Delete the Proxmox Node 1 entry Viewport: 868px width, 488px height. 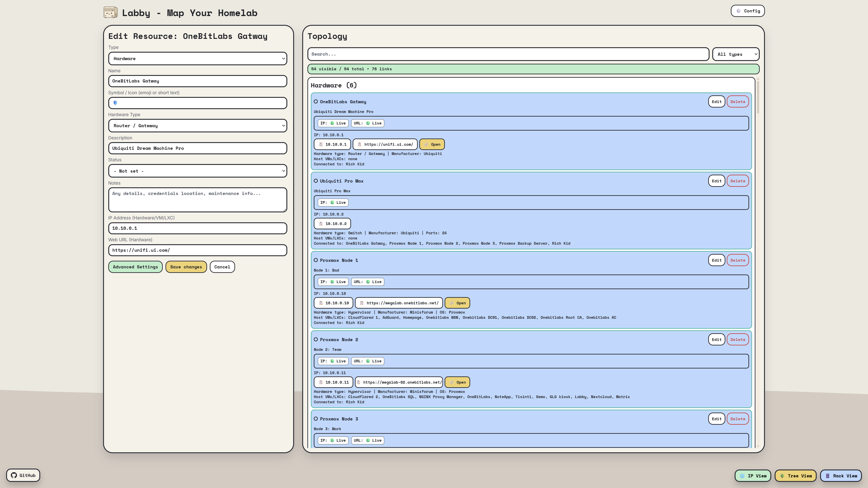tap(738, 260)
